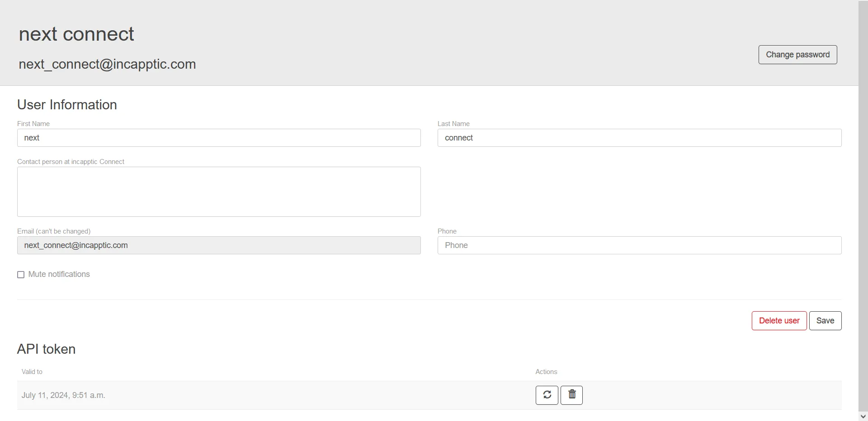
Task: Click the 'Actions' column header
Action: click(546, 372)
